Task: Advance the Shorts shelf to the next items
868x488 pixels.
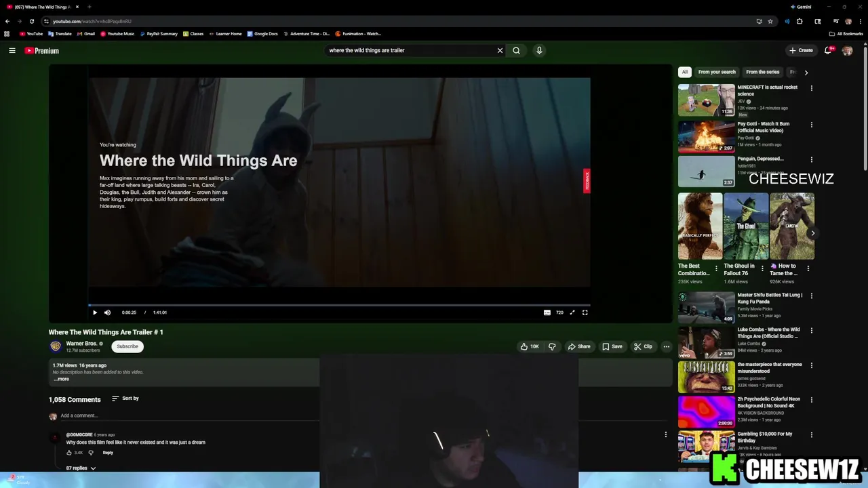Action: pos(812,233)
